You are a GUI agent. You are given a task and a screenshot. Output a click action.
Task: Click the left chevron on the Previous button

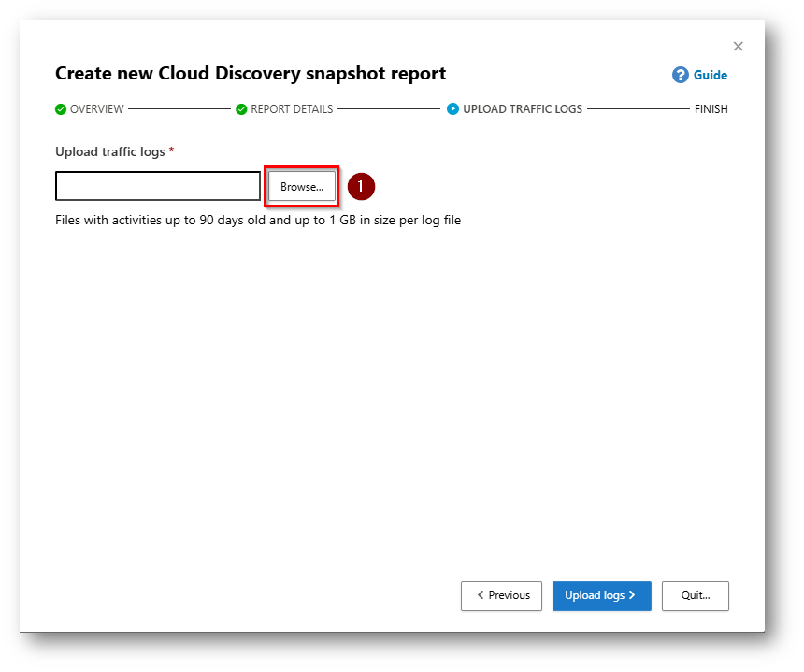(x=481, y=595)
